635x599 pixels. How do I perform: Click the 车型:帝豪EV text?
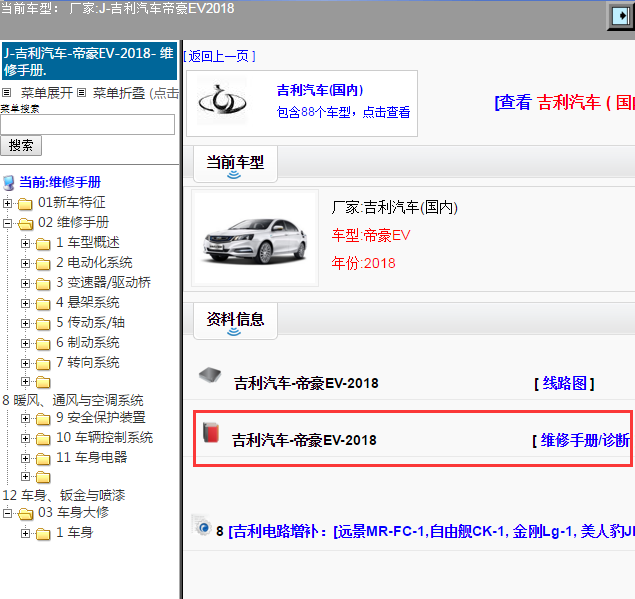coord(371,235)
